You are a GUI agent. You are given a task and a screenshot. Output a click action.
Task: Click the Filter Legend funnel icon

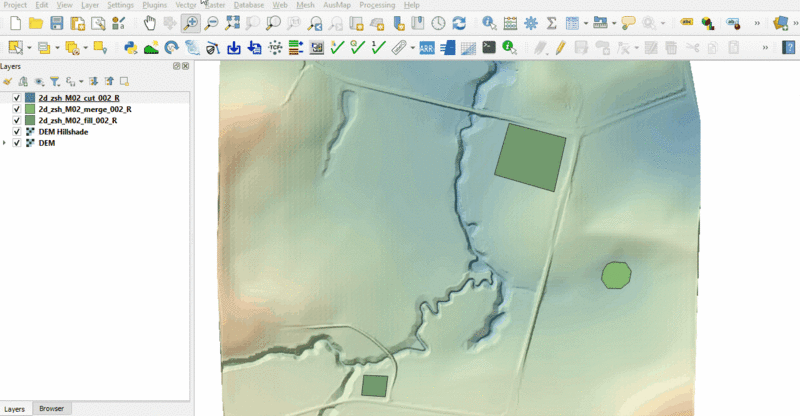[54, 81]
